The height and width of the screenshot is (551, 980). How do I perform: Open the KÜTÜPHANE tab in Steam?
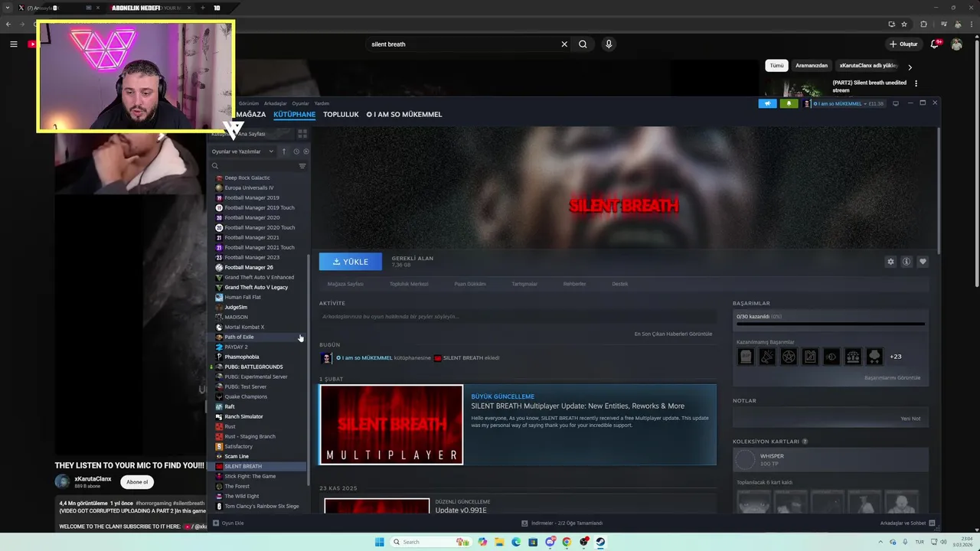coord(294,114)
